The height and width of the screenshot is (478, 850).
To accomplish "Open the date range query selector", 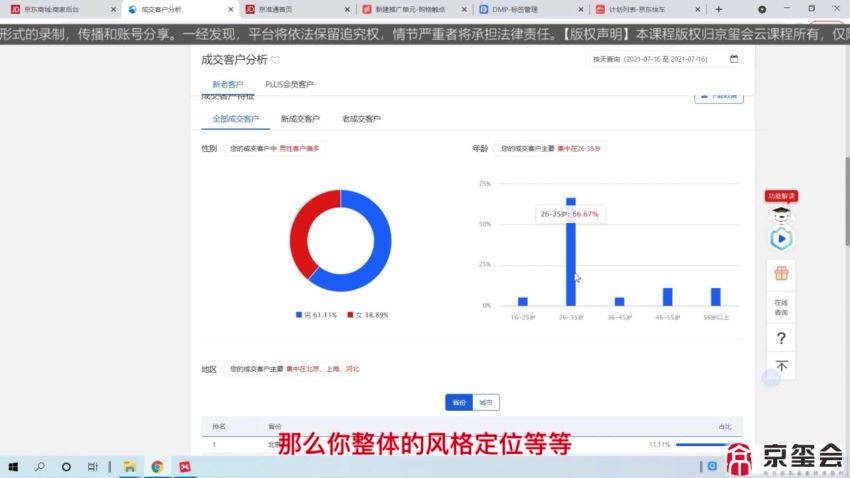I will pos(664,59).
